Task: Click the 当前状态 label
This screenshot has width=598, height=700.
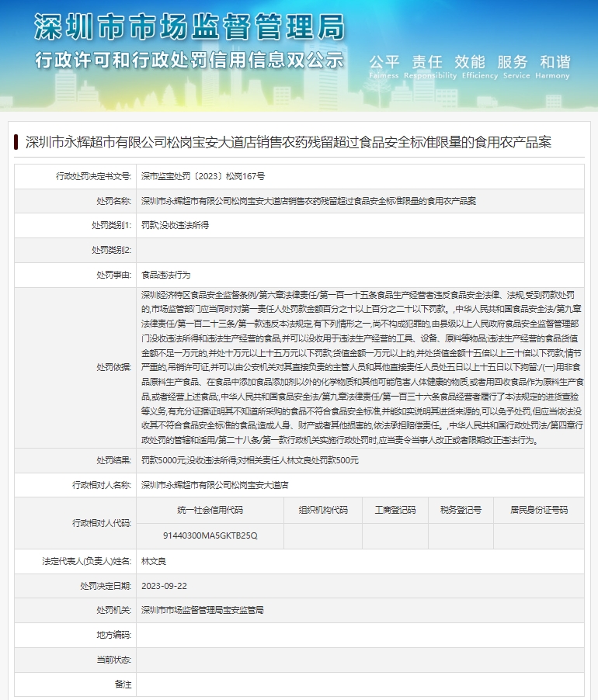Action: click(x=114, y=660)
